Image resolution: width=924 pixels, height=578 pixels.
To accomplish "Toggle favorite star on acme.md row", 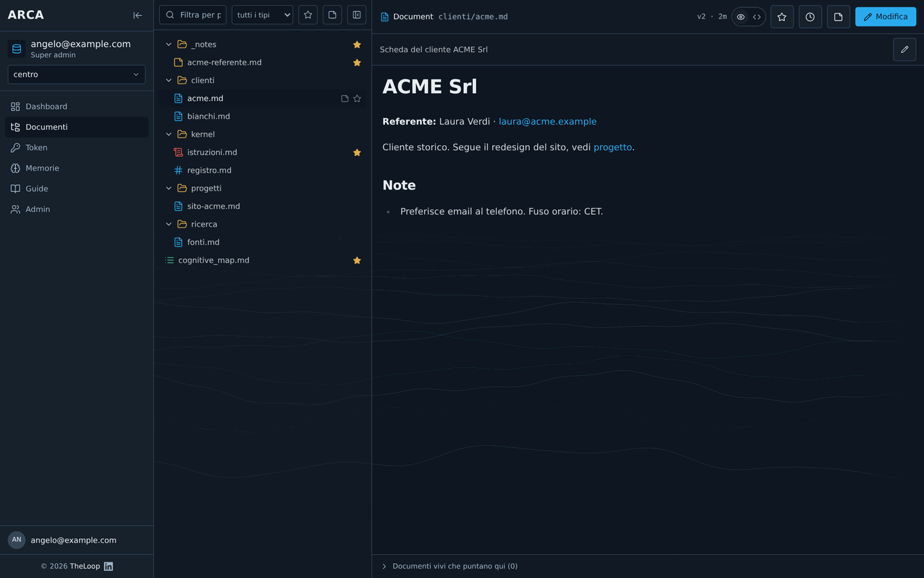I will pos(357,98).
